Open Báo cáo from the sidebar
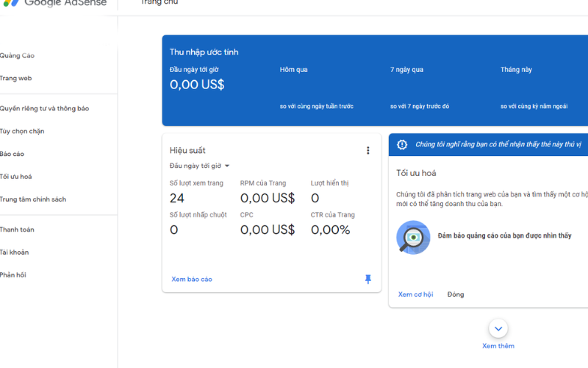The width and height of the screenshot is (588, 368). coord(12,155)
